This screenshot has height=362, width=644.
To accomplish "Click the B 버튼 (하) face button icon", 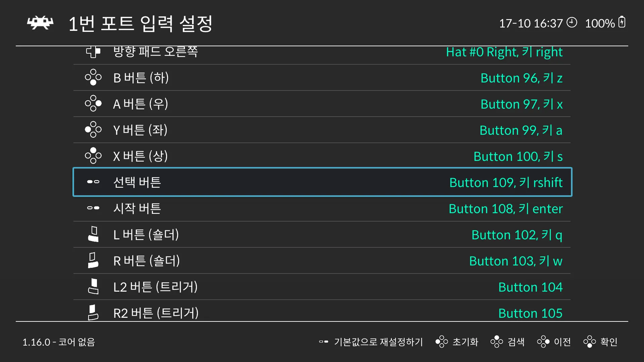I will 93,77.
